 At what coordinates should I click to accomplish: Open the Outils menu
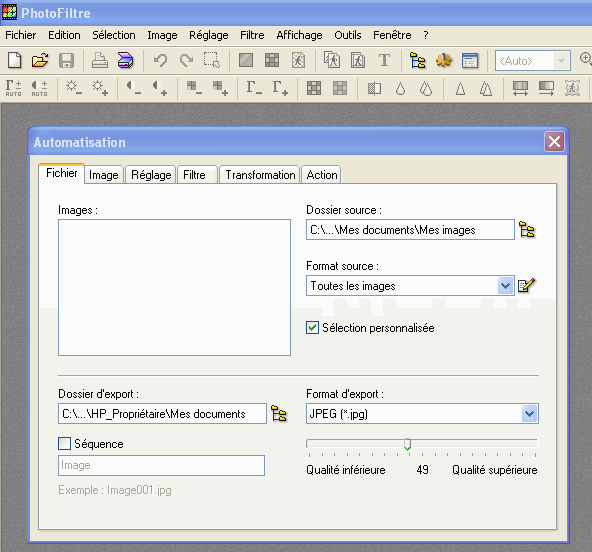click(x=348, y=35)
